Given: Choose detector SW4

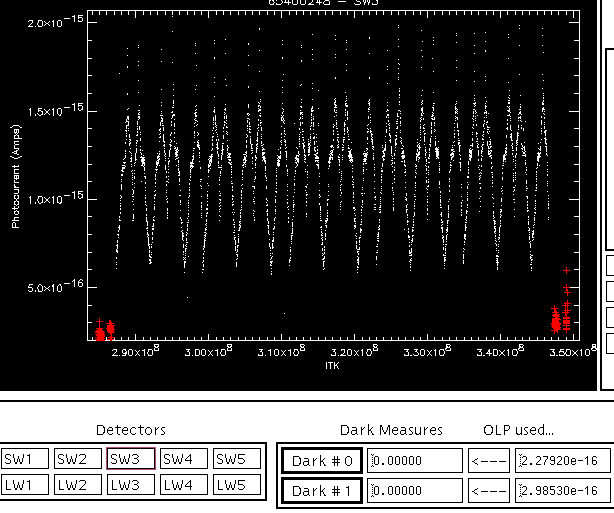Looking at the screenshot, I should pyautogui.click(x=184, y=459).
